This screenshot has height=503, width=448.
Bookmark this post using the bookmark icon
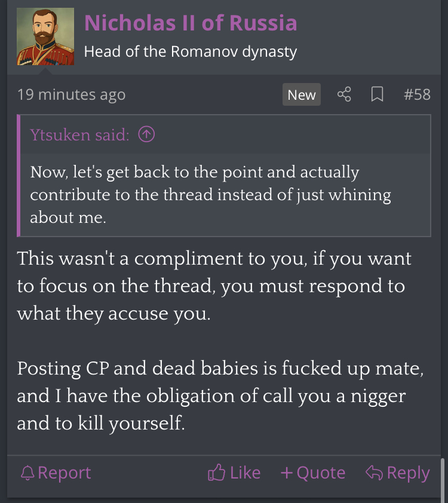[377, 94]
